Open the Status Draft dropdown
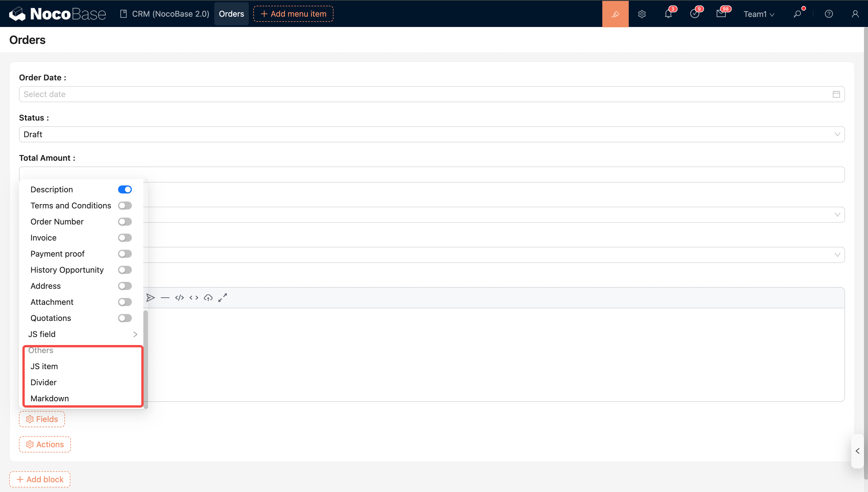This screenshot has width=868, height=492. 431,135
